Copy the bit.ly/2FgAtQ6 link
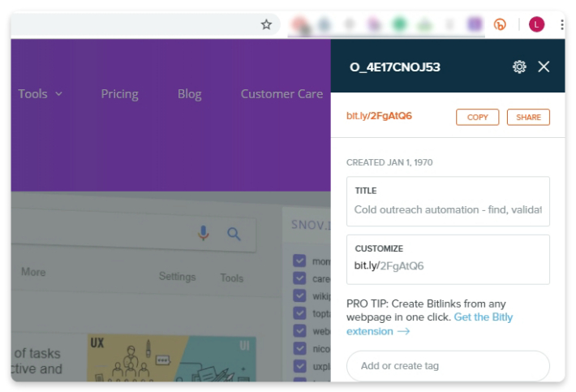This screenshot has height=392, width=576. pos(477,117)
